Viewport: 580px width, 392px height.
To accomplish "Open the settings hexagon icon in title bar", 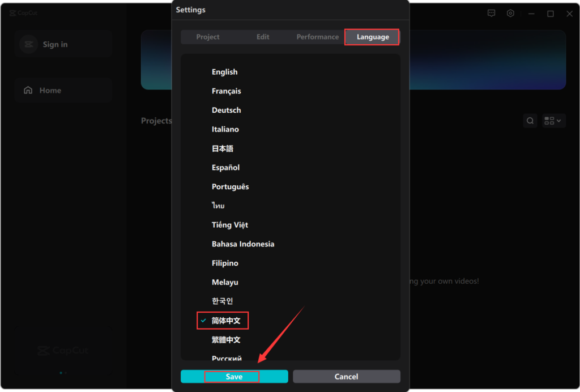I will 510,14.
